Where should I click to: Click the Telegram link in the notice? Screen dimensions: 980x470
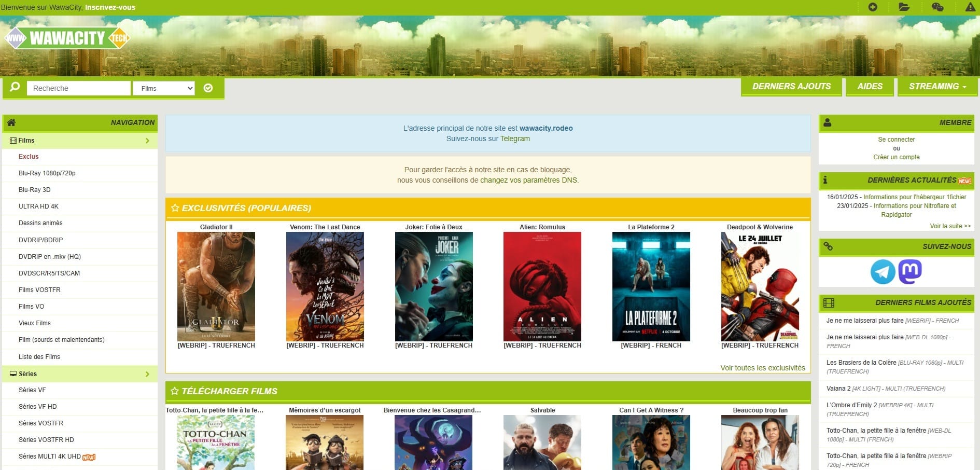tap(515, 139)
